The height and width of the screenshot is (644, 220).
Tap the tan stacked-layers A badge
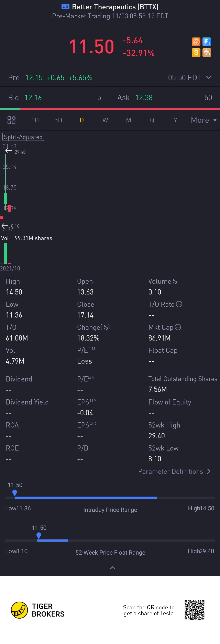click(x=207, y=53)
